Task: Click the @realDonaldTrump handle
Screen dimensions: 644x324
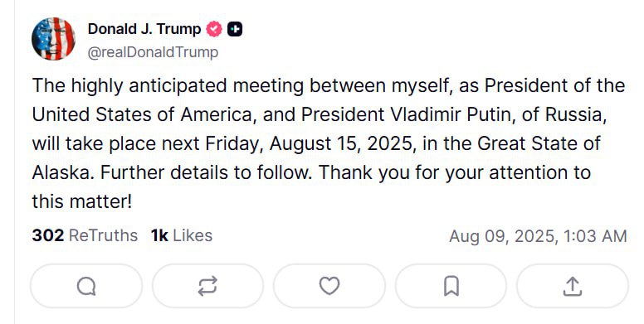Action: [153, 52]
